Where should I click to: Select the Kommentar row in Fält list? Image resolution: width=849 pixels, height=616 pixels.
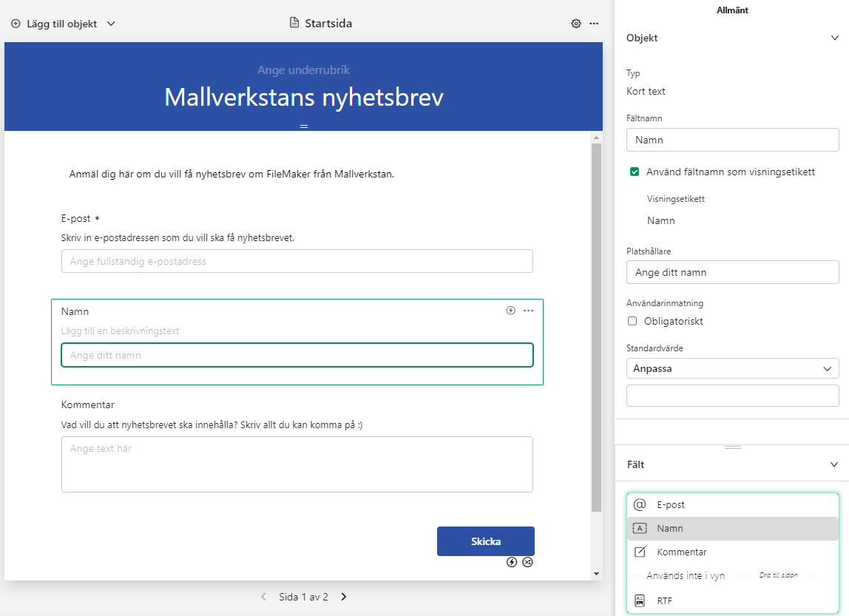tap(733, 552)
